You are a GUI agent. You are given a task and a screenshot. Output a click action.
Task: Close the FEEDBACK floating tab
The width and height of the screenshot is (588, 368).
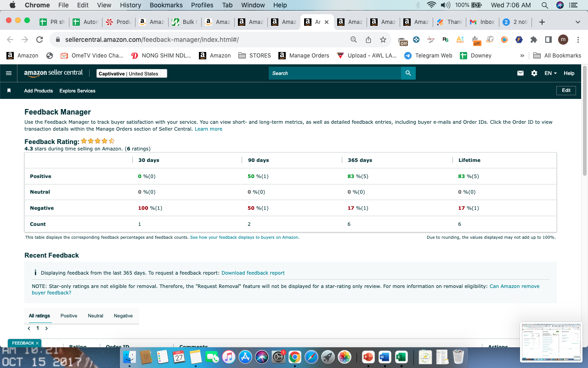tap(37, 343)
